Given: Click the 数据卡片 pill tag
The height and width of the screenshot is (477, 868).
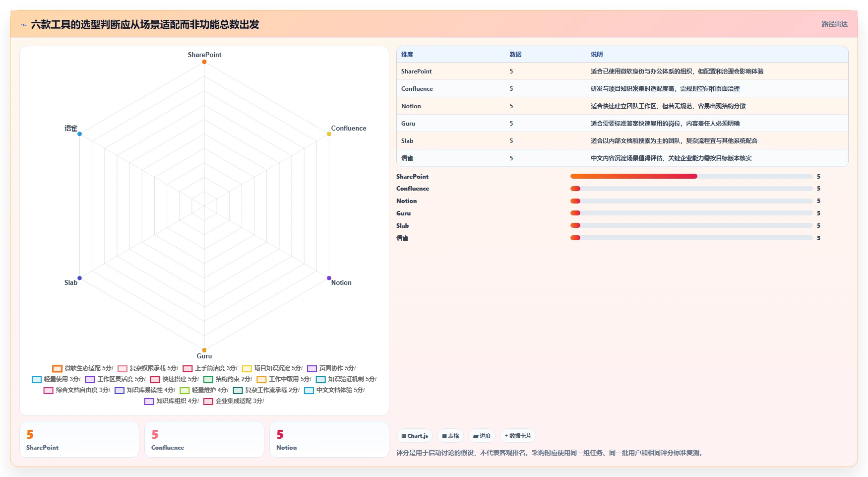Looking at the screenshot, I should (x=518, y=436).
